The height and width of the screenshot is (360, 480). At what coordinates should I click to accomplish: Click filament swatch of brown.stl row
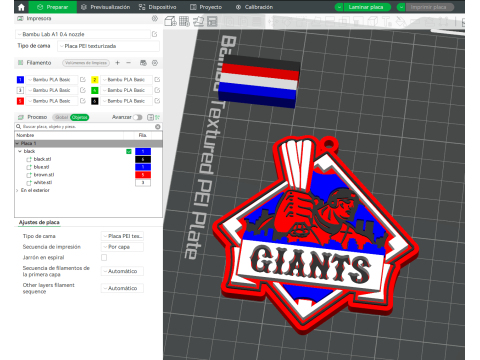[143, 175]
